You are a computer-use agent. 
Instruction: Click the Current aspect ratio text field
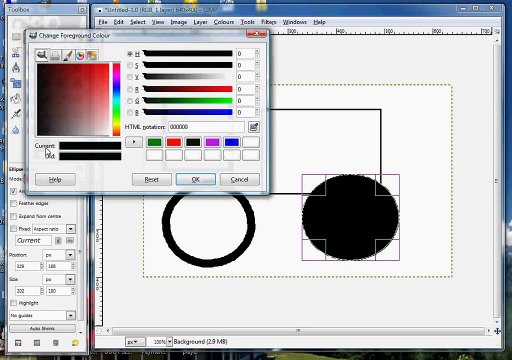(x=33, y=240)
